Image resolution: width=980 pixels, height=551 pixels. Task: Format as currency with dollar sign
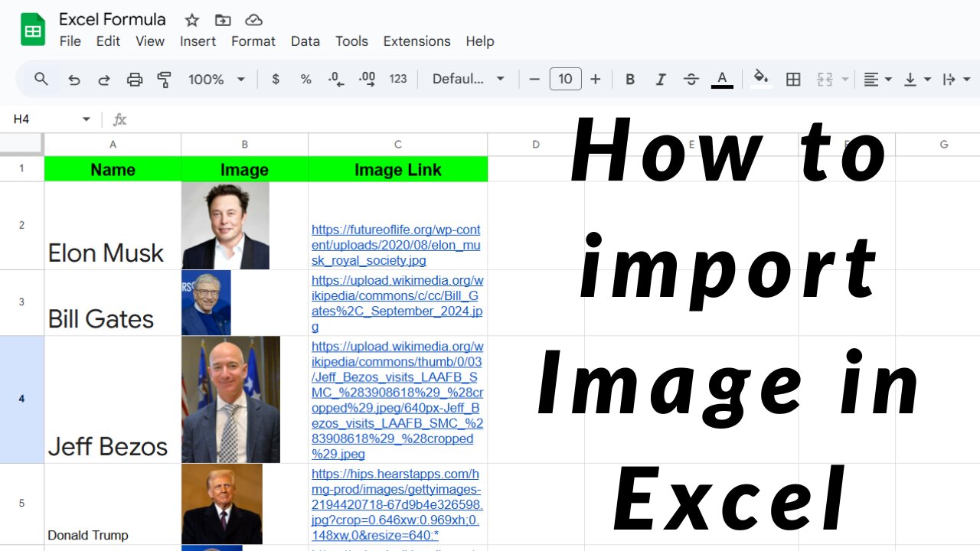coord(276,79)
